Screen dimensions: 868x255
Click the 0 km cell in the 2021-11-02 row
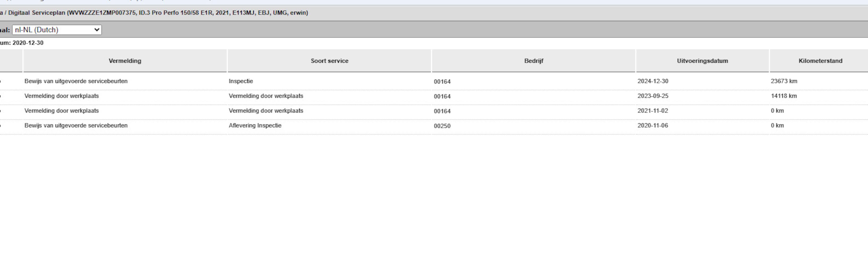[777, 111]
